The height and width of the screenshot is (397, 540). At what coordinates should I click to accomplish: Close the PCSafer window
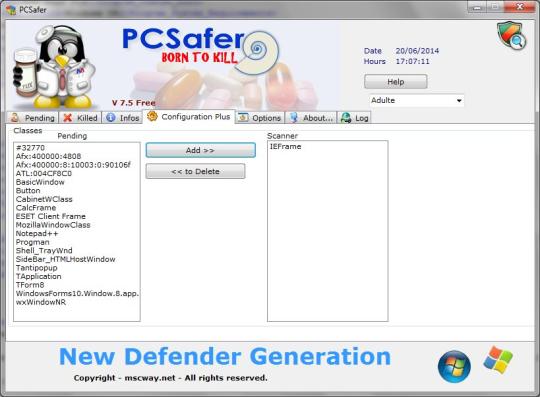(x=521, y=6)
